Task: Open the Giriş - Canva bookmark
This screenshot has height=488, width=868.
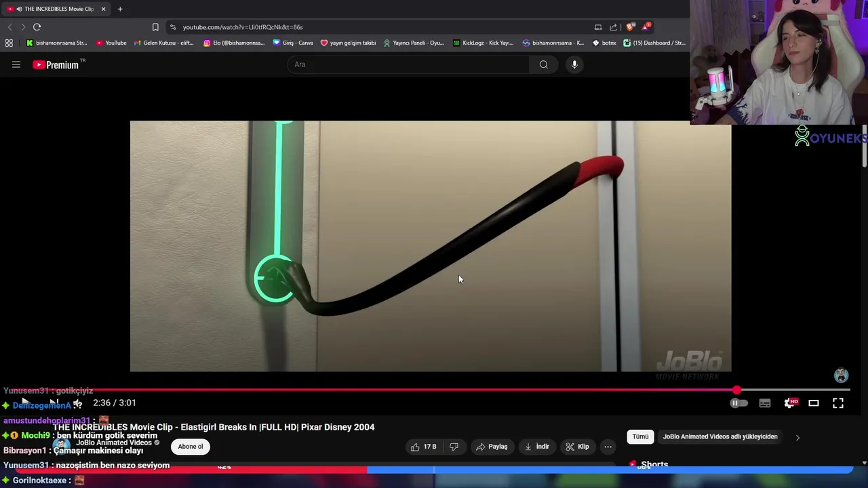Action: [293, 43]
